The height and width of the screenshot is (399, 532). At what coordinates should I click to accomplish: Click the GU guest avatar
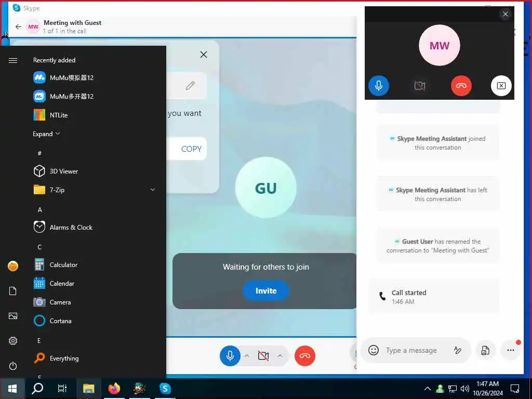pos(265,188)
